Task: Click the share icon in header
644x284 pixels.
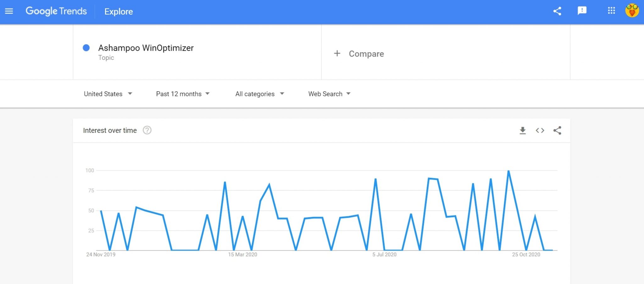Action: (557, 11)
